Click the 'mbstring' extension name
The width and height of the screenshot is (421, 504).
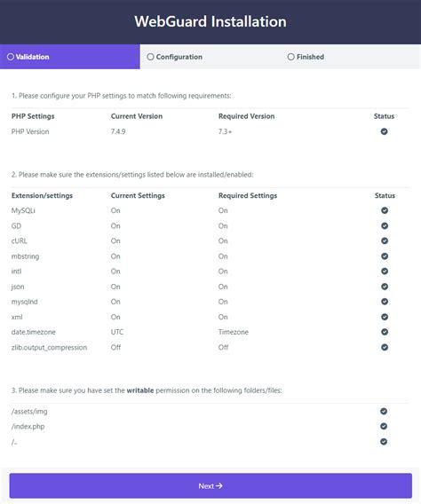25,256
